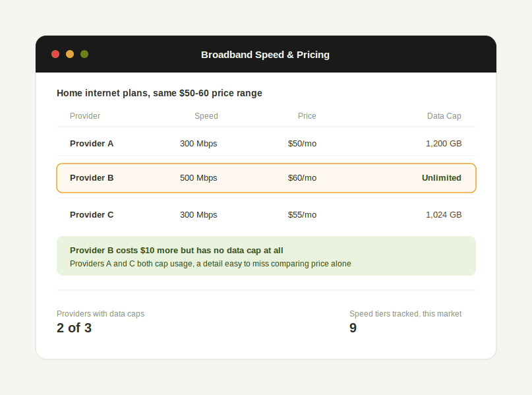
Task: Click the green maximize window dot
Action: (x=84, y=54)
